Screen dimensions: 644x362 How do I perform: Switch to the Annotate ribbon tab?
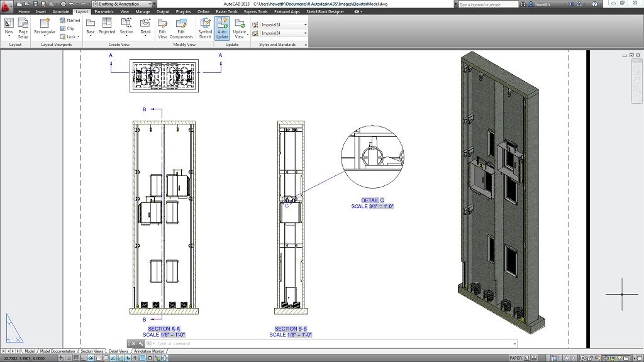point(60,11)
